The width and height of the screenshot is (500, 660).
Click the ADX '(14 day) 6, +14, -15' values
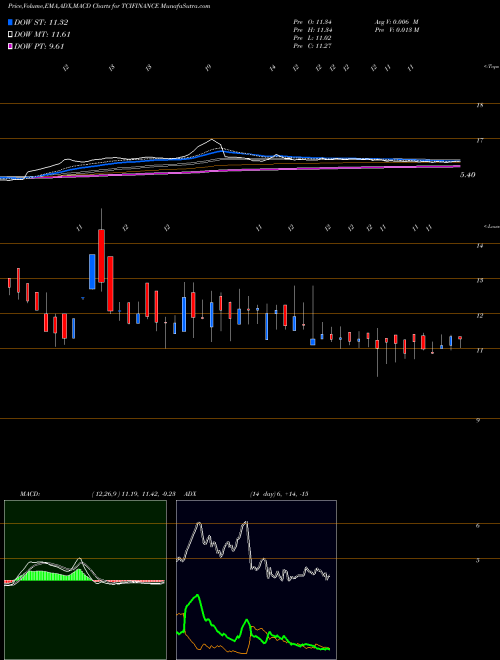pyautogui.click(x=278, y=494)
